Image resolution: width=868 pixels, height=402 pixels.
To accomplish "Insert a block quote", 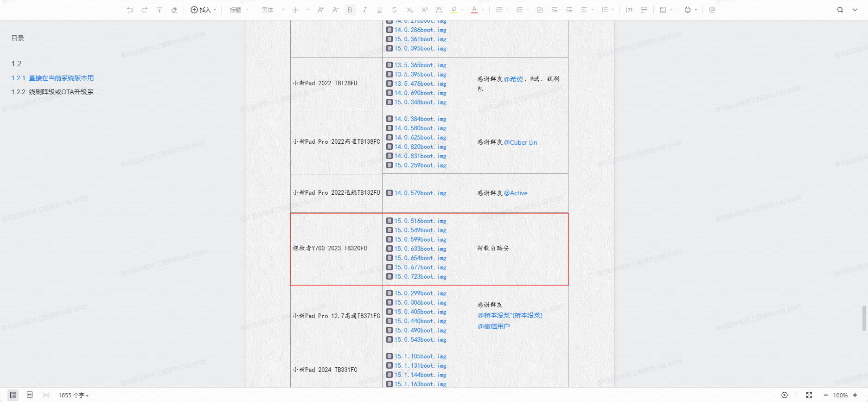I will 629,10.
